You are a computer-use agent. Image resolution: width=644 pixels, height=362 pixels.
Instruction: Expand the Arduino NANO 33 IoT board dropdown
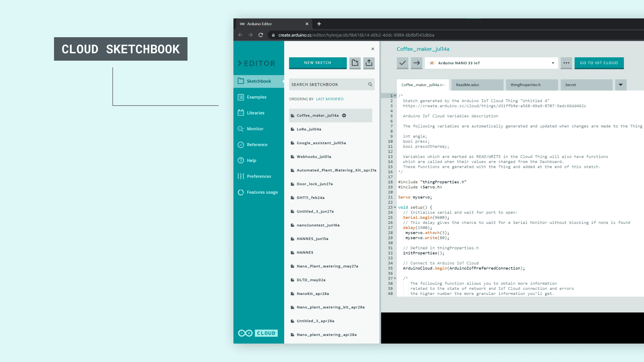[553, 63]
